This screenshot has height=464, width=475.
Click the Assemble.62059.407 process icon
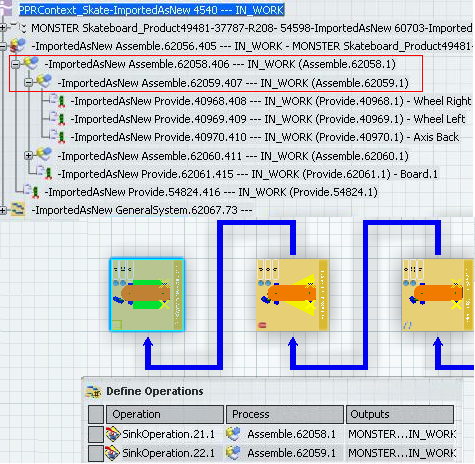[44, 82]
